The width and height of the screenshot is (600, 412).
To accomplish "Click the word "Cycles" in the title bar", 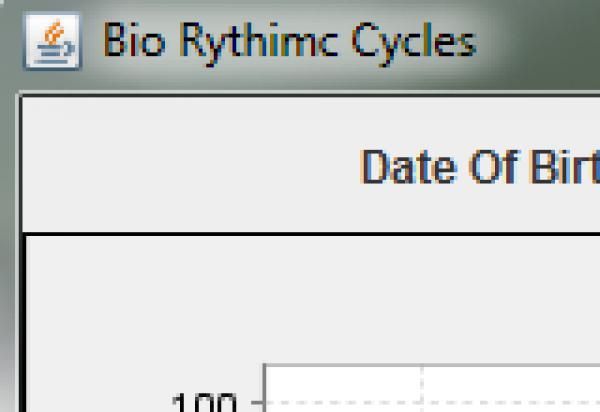I will point(418,42).
